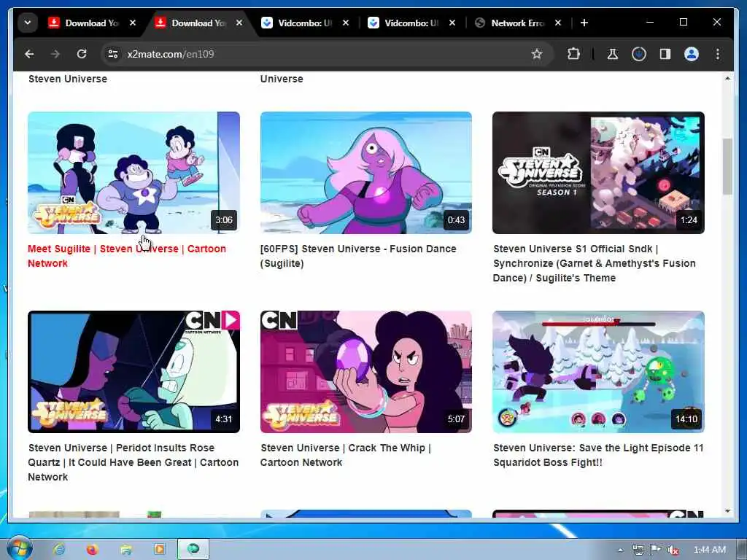Viewport: 747px width, 560px height.
Task: Bookmark this page with the star icon
Action: point(537,54)
